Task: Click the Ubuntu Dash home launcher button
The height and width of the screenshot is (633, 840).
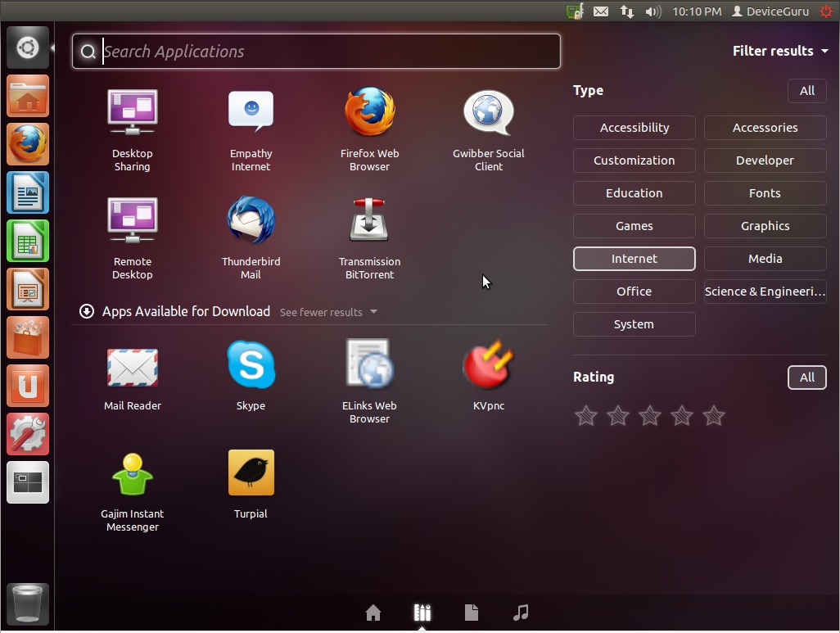Action: [28, 47]
